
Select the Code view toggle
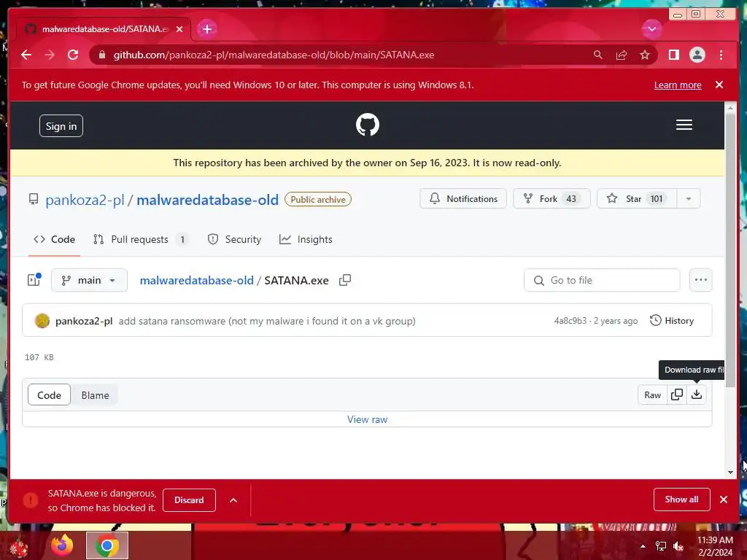pos(49,395)
